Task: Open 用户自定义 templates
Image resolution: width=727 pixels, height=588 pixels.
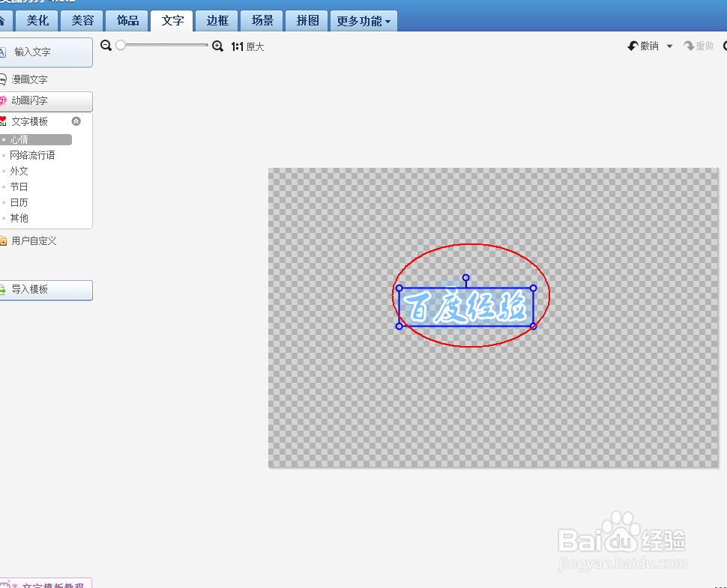Action: pyautogui.click(x=34, y=241)
